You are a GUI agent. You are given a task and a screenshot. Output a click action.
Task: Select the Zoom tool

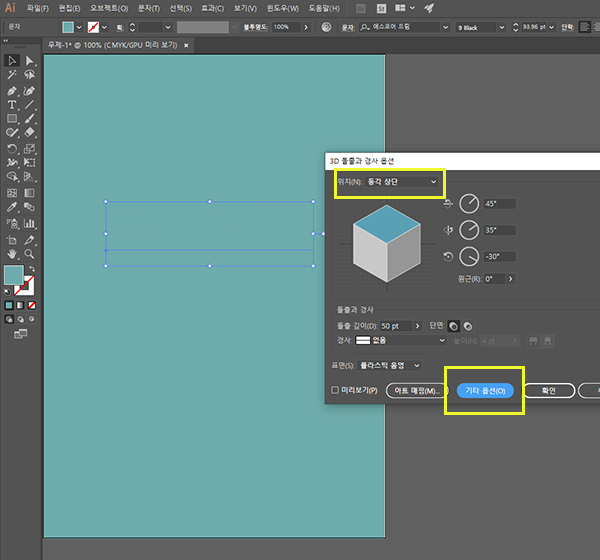point(29,254)
